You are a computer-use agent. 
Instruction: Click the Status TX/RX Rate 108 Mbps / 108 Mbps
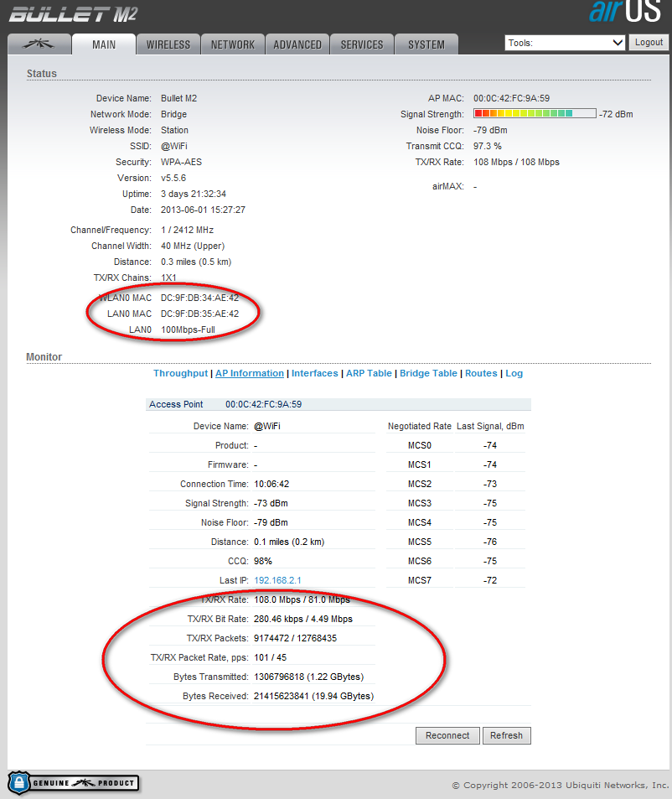click(x=516, y=162)
